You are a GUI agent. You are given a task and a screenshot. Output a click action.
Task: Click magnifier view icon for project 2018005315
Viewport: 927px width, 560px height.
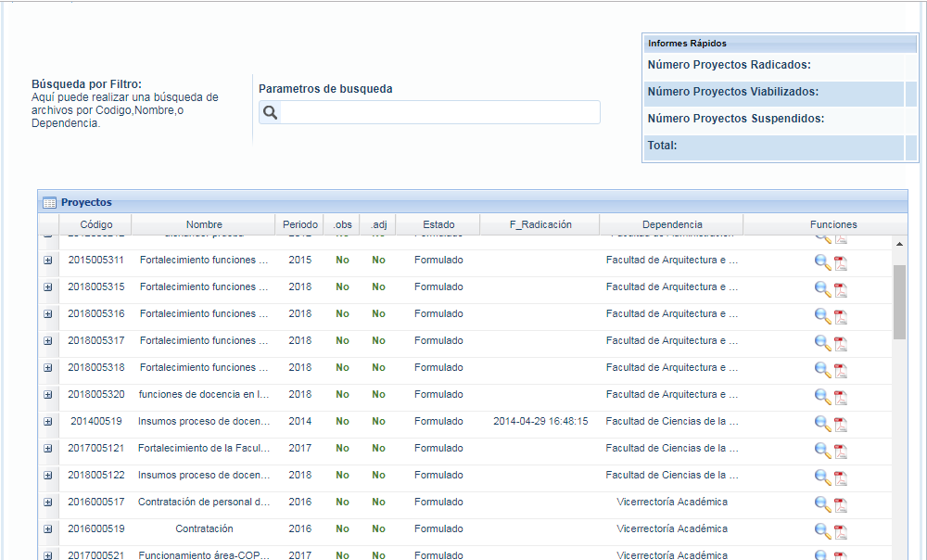(x=821, y=288)
